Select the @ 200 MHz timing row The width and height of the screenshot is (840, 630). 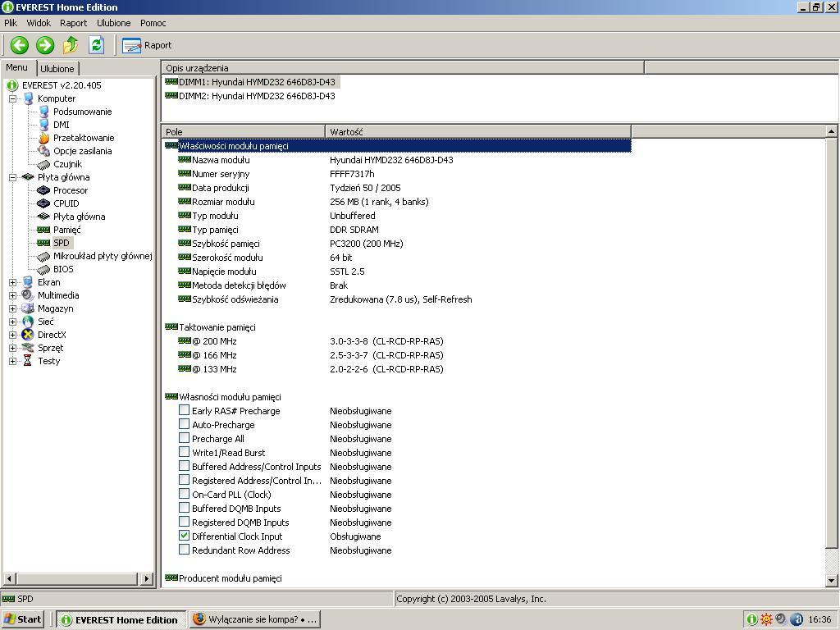pyautogui.click(x=311, y=341)
